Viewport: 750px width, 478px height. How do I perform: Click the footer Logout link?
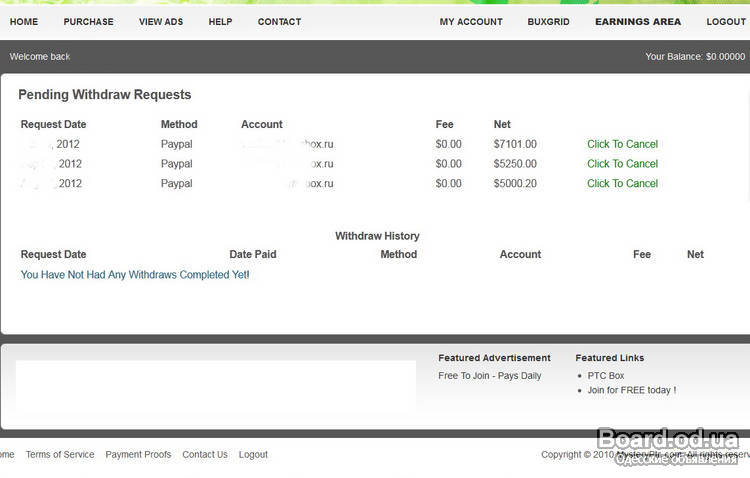[253, 454]
